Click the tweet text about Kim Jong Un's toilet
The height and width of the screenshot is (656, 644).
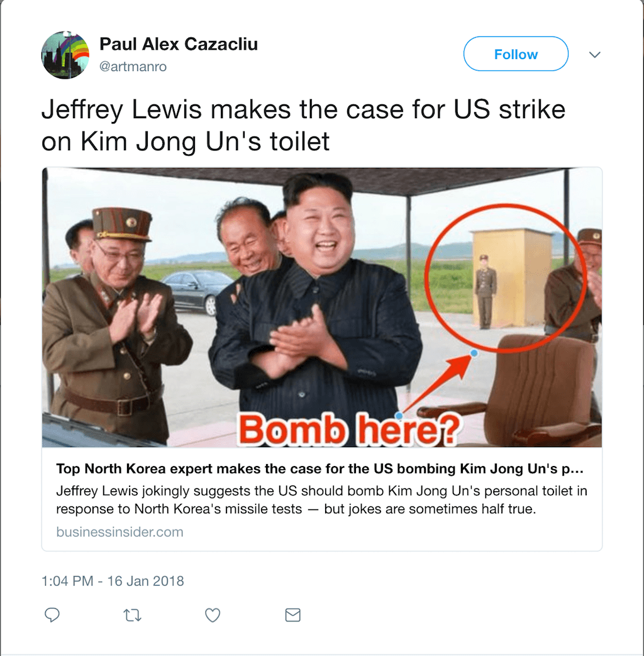pos(303,125)
